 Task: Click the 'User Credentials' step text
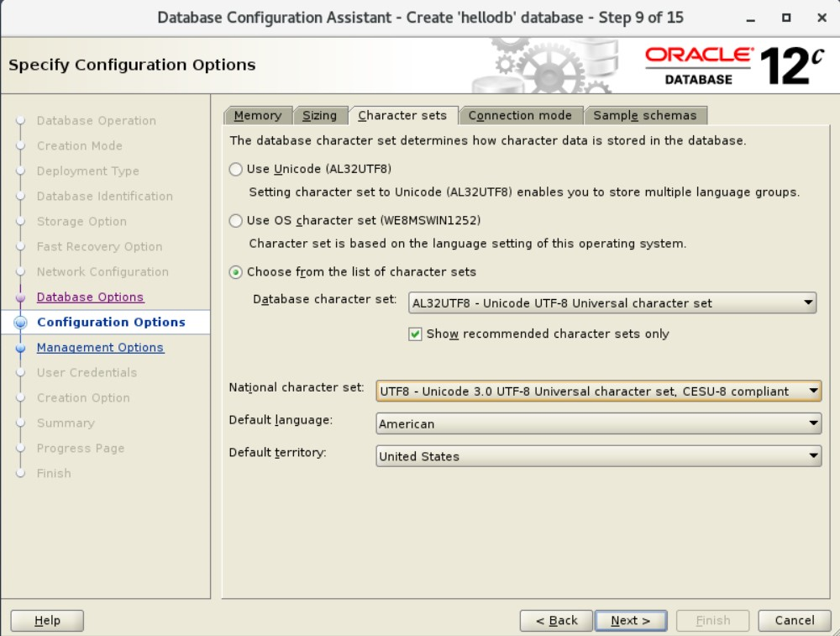point(87,372)
